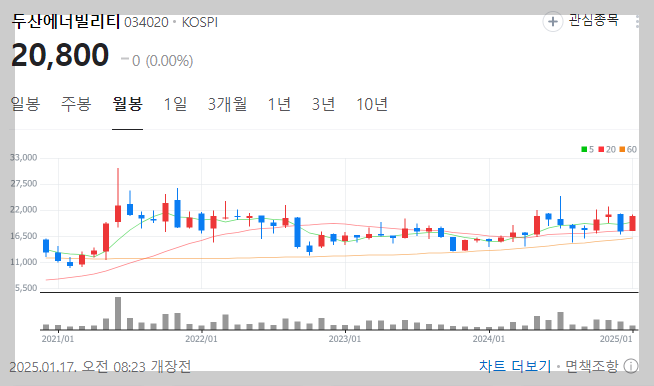Select the 1년 chart range tab
The width and height of the screenshot is (654, 386).
[279, 104]
